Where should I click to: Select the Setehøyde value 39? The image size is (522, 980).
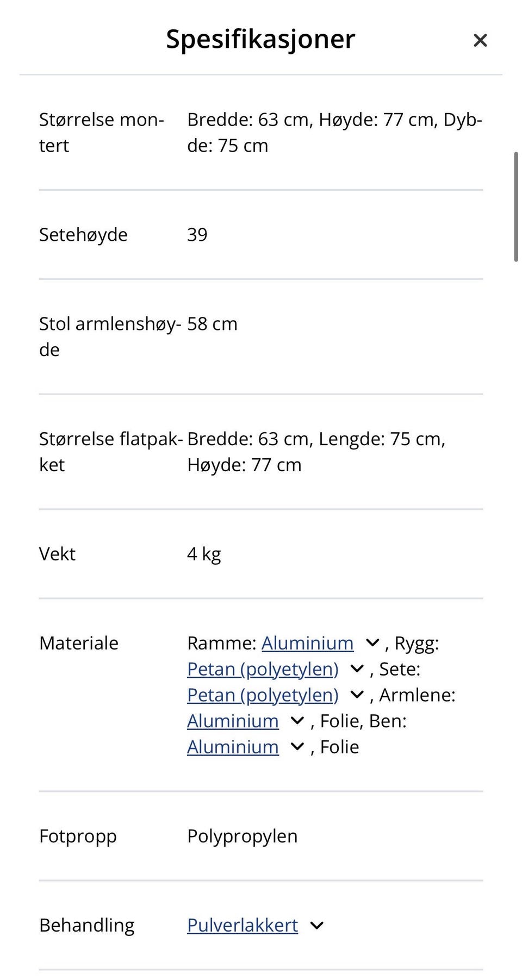(x=197, y=235)
